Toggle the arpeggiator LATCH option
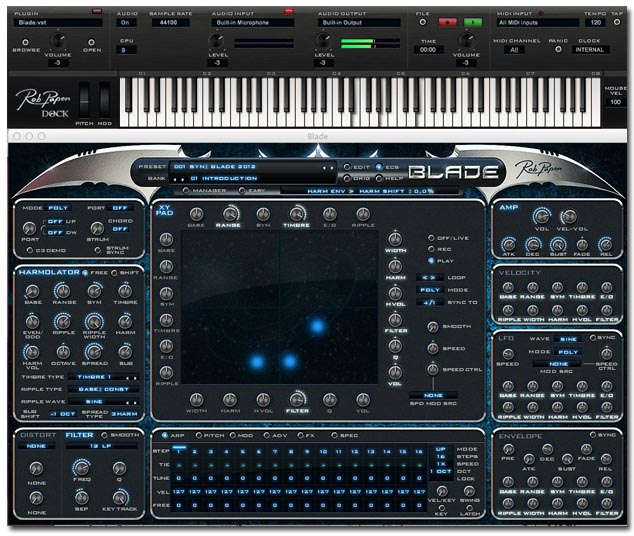The width and height of the screenshot is (634, 536). [469, 508]
